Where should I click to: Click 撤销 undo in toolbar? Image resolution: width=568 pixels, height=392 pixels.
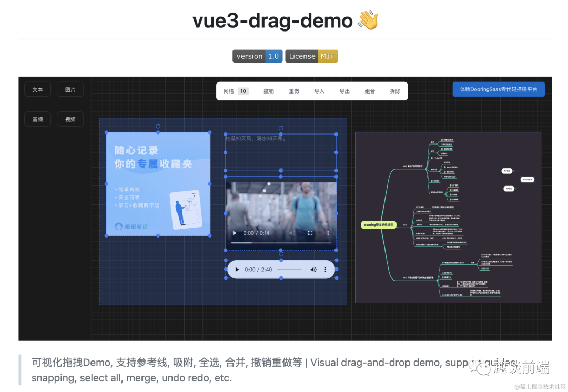click(268, 91)
